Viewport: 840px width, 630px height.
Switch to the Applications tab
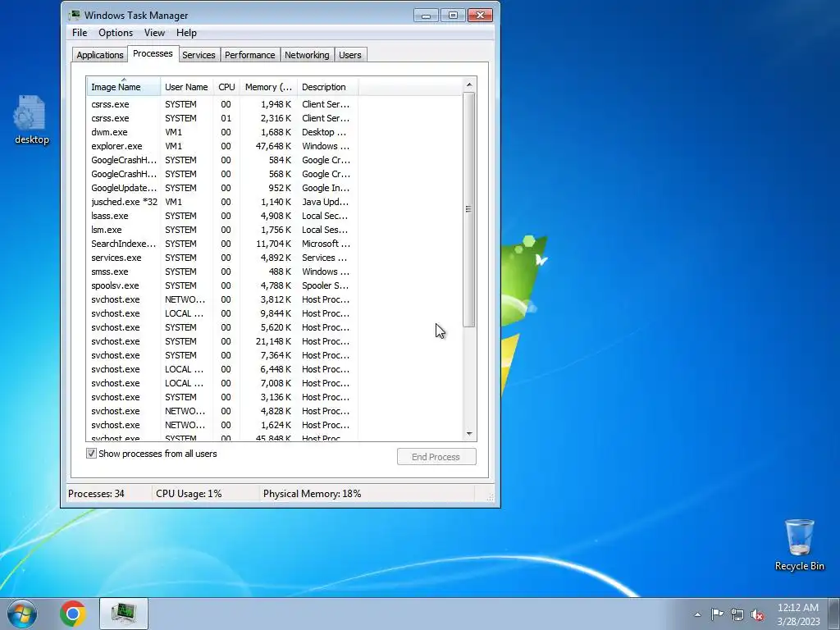pyautogui.click(x=99, y=55)
